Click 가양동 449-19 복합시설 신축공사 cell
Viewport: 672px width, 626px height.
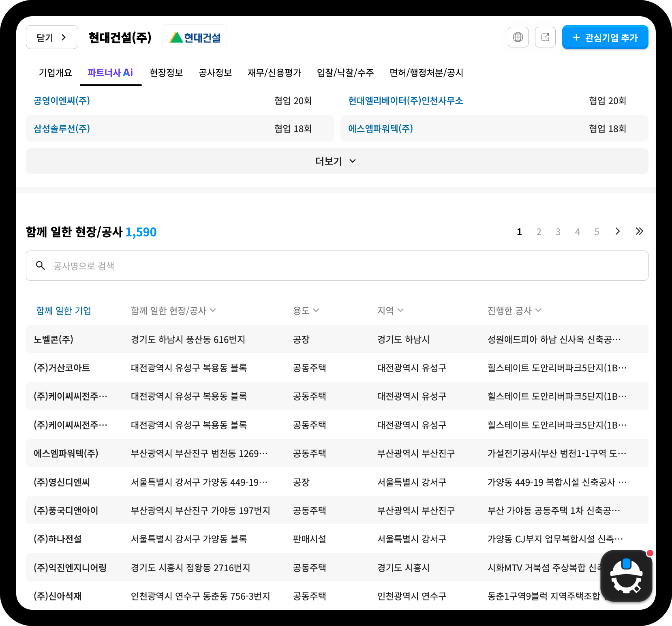(557, 482)
